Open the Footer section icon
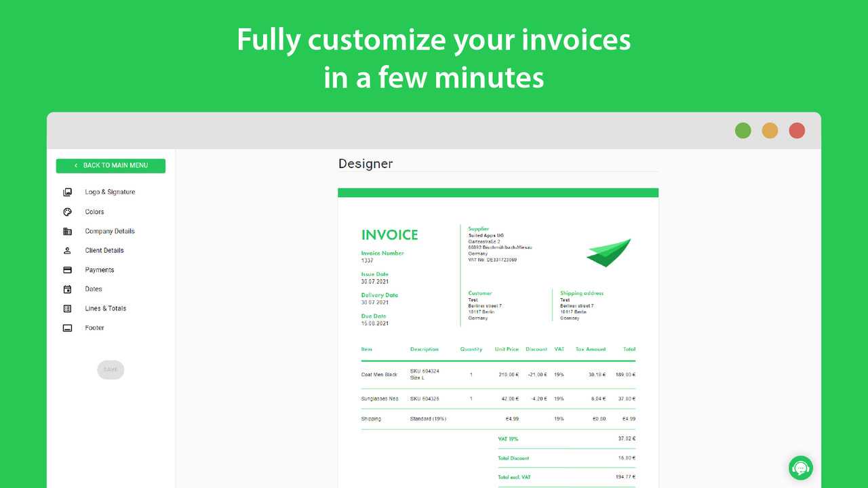 pos(66,327)
